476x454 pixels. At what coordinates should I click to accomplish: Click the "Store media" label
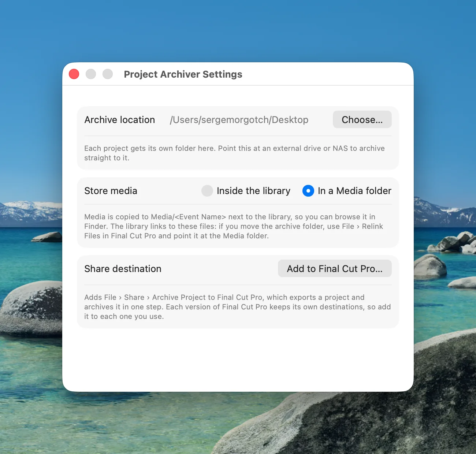[x=111, y=191]
